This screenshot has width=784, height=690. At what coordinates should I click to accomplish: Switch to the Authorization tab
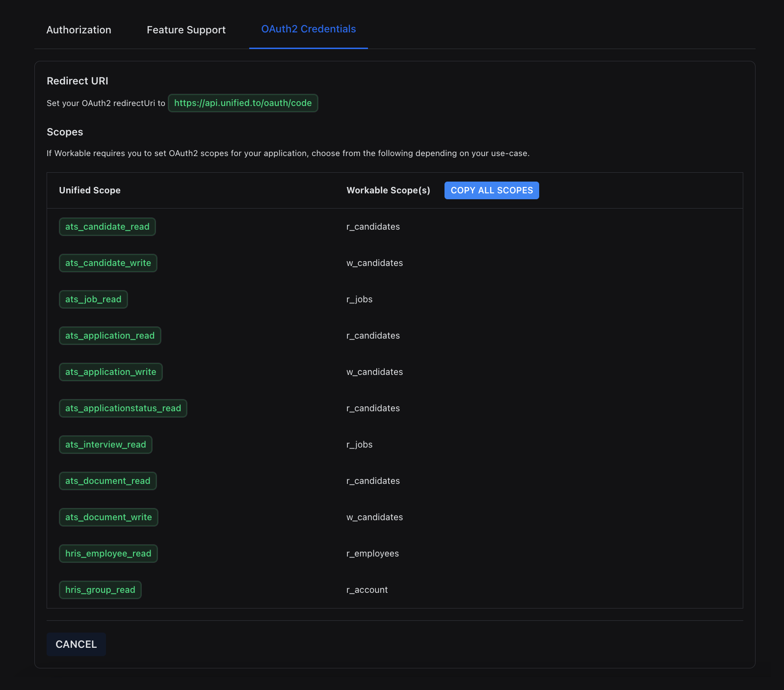(x=78, y=30)
